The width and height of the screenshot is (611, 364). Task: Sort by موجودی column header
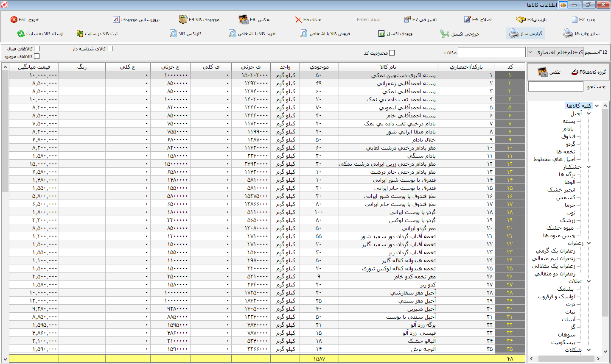tap(319, 67)
